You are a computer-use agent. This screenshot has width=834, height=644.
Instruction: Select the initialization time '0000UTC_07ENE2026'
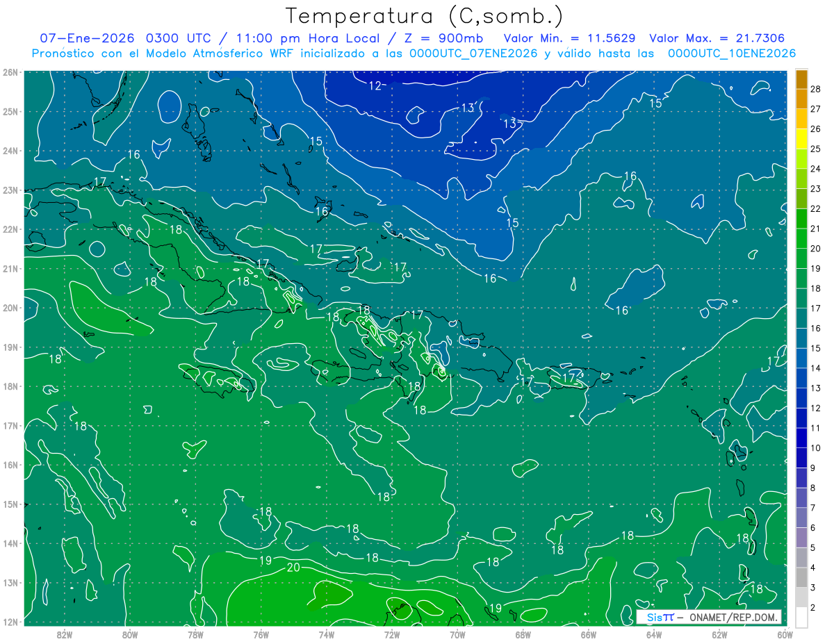pyautogui.click(x=473, y=53)
